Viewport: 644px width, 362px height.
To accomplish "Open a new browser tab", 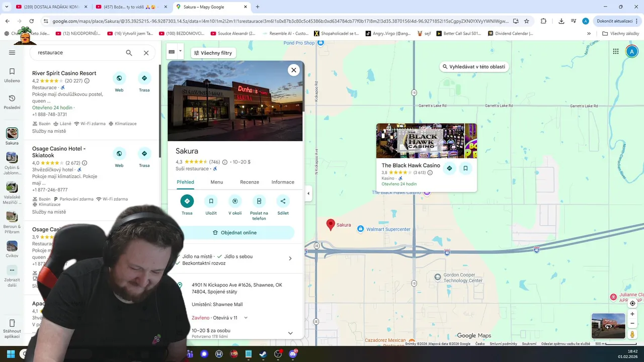I will [x=258, y=7].
